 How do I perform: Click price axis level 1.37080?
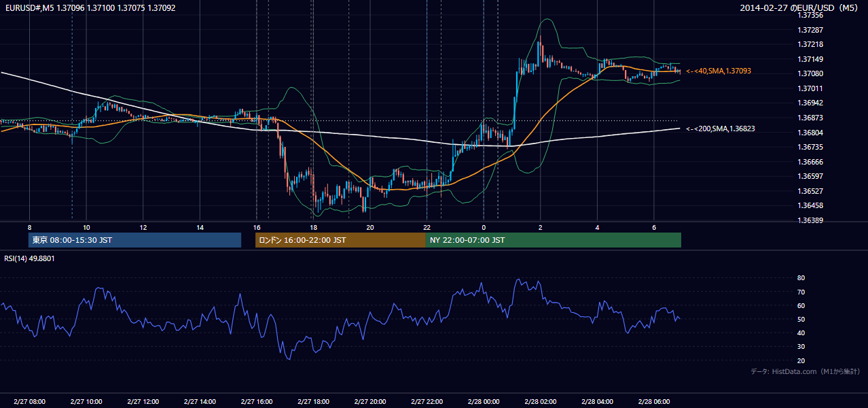coord(810,73)
